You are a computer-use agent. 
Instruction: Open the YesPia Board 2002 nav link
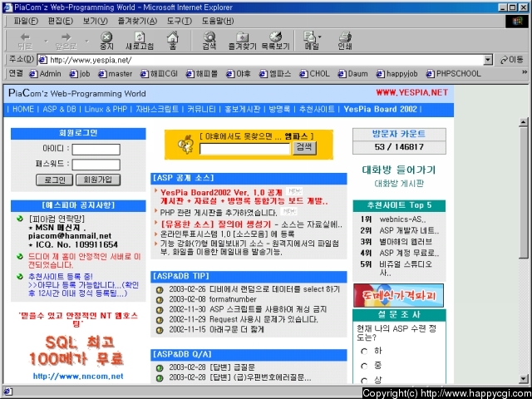tap(380, 109)
